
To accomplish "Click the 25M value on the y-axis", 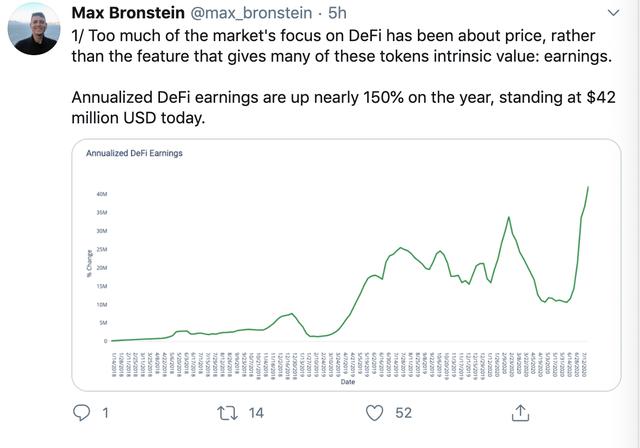I will pos(102,249).
